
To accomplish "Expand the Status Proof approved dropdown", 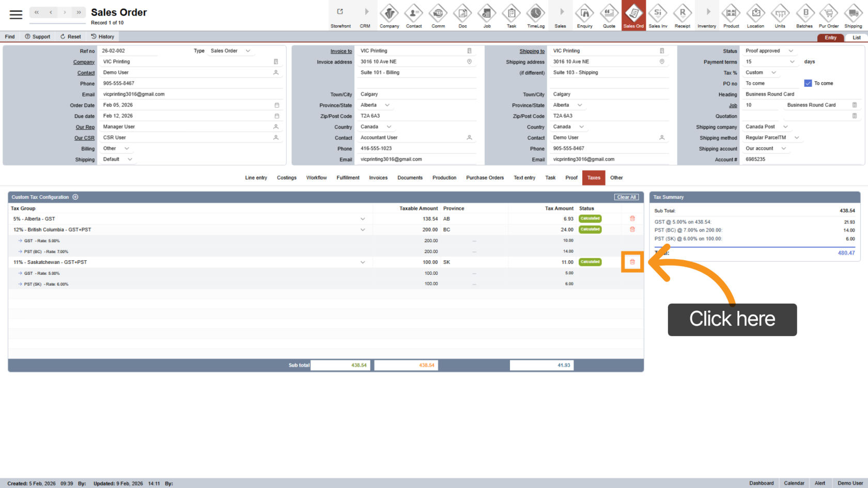I will [791, 51].
